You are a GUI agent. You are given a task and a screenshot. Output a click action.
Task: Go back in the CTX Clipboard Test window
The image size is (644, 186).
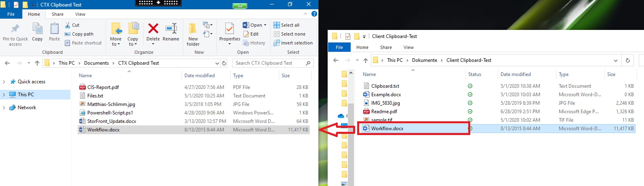coord(7,63)
